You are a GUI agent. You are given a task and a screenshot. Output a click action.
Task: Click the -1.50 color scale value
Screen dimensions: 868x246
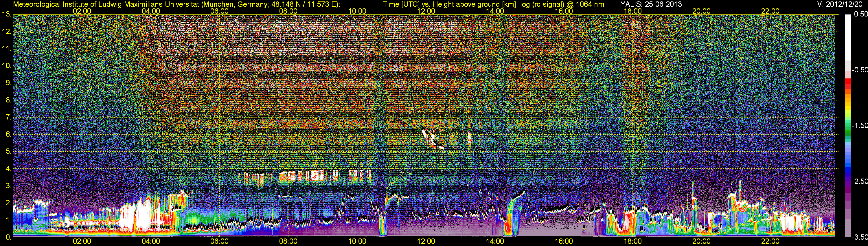tap(860, 126)
